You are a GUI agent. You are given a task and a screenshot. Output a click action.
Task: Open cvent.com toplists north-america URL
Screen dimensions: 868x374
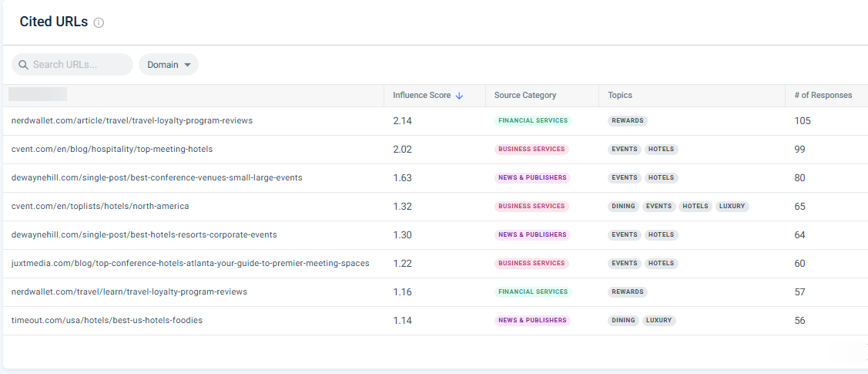pos(100,206)
